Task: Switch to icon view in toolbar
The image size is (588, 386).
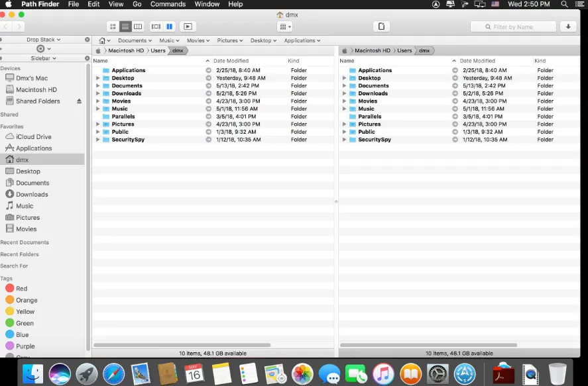Action: (x=113, y=26)
